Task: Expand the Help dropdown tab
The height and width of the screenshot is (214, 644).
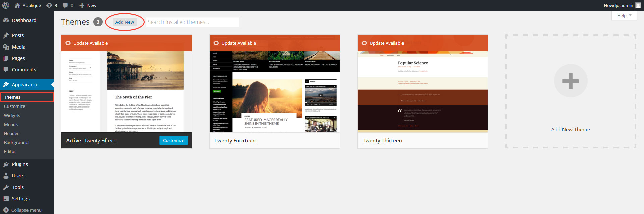Action: (624, 15)
